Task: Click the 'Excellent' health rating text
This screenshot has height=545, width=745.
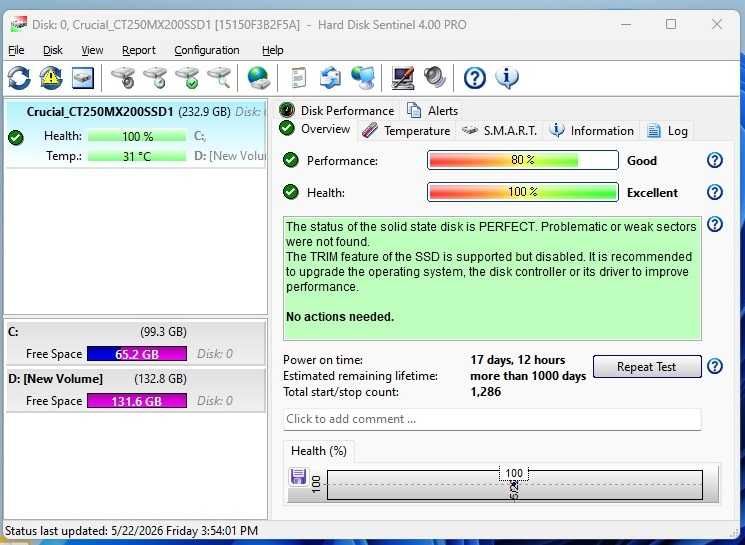Action: click(x=652, y=192)
